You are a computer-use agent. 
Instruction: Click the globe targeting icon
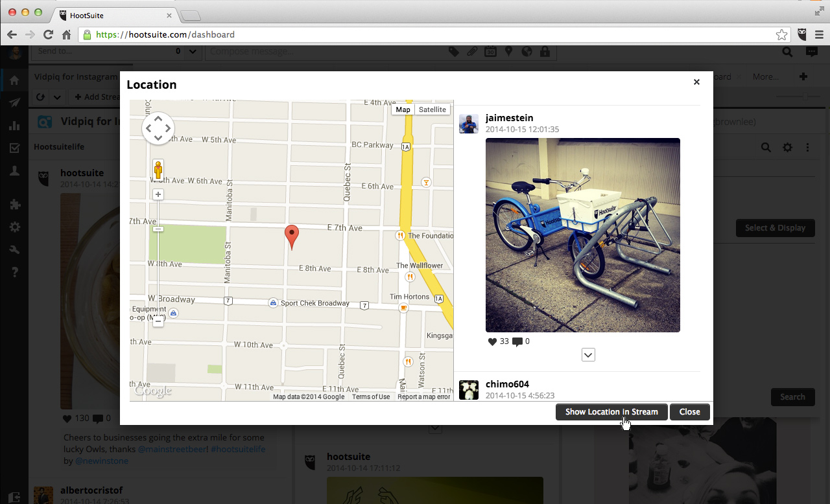click(x=527, y=52)
